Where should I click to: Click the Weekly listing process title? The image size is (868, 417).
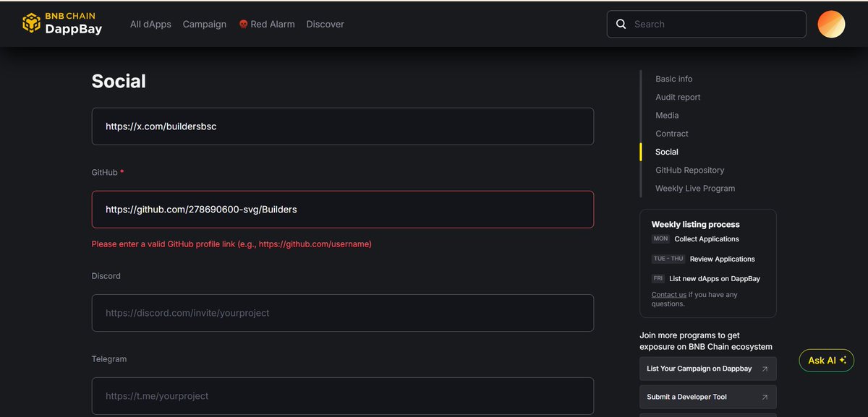[696, 224]
